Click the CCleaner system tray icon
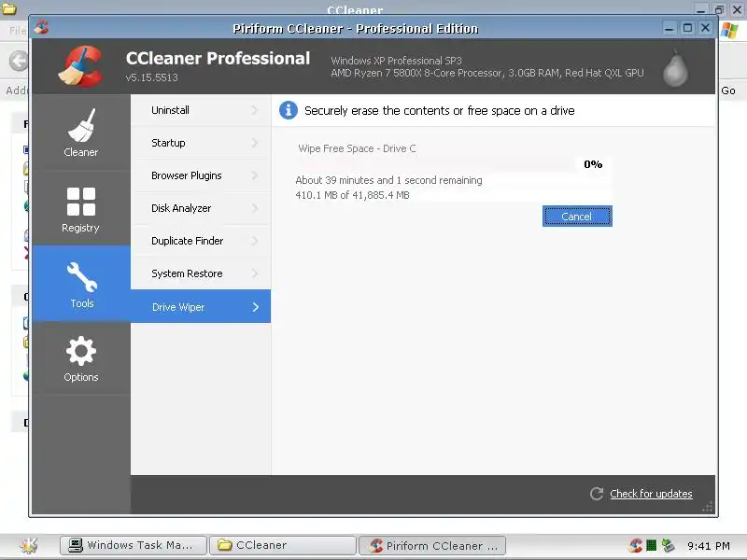 636,545
